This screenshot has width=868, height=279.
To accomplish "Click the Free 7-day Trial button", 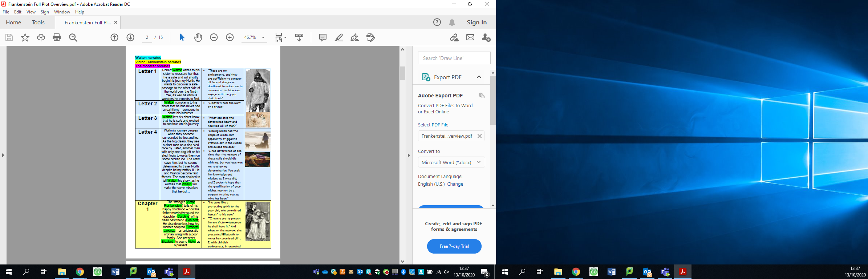I will pyautogui.click(x=454, y=246).
